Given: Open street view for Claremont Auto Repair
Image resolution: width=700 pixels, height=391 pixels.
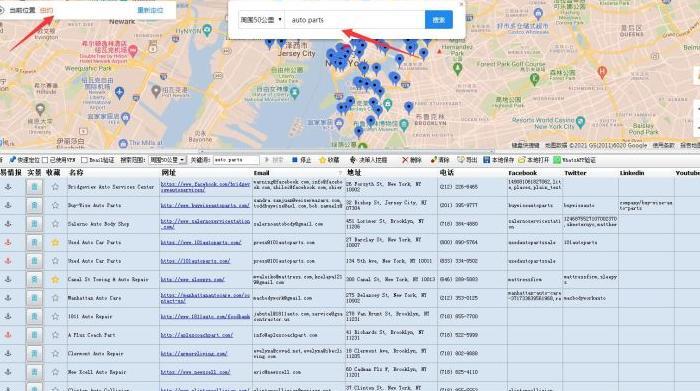Looking at the screenshot, I should coord(34,354).
